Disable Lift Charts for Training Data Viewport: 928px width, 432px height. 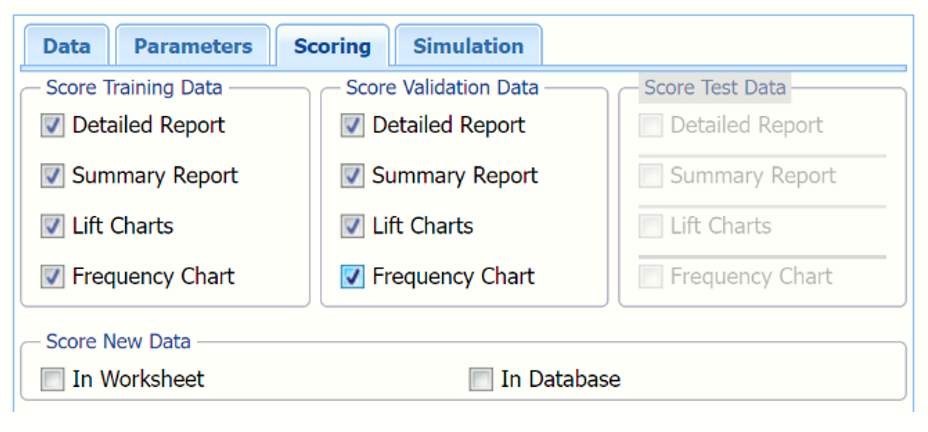[x=52, y=226]
